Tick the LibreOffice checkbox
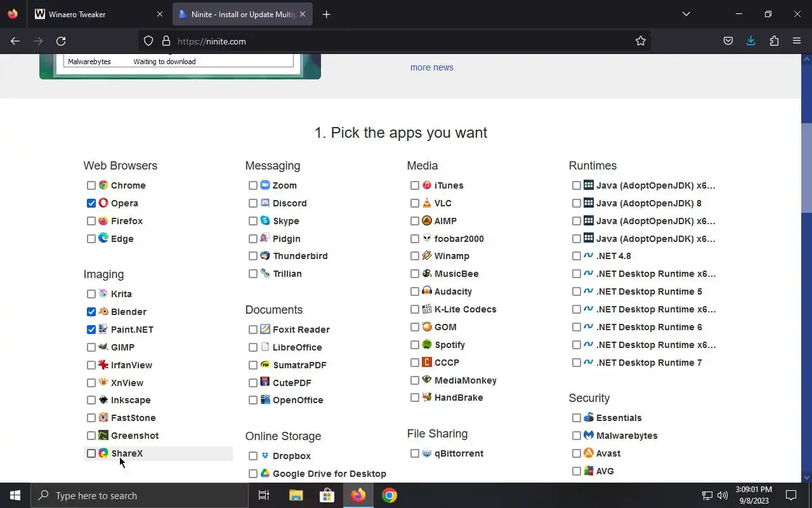The image size is (812, 508). [253, 347]
